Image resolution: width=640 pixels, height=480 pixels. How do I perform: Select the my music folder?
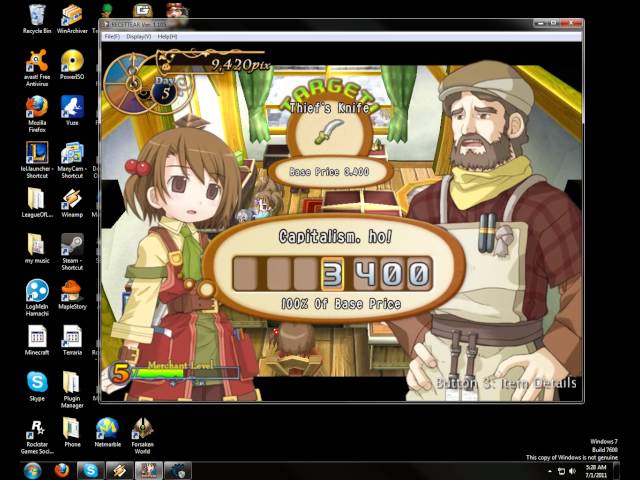coord(37,249)
